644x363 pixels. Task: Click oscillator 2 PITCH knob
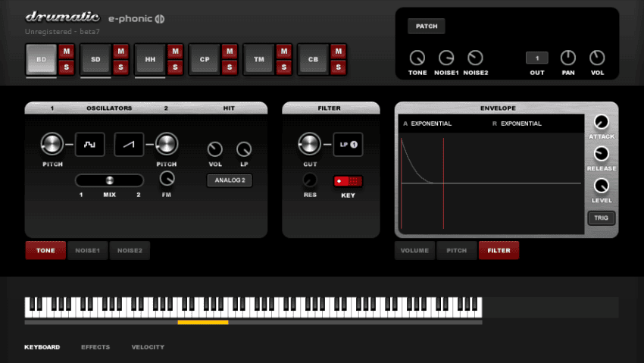pos(167,144)
